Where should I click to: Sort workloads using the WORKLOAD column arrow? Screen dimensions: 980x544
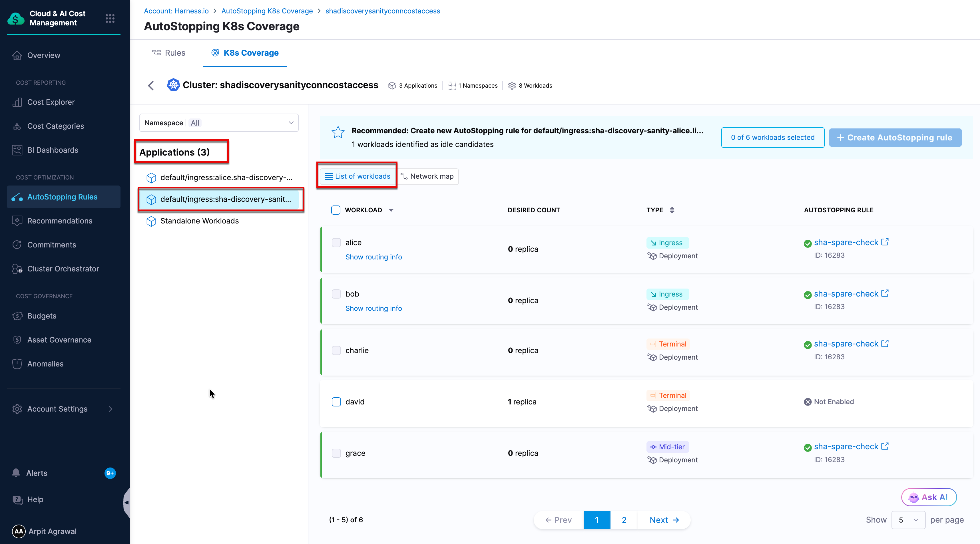(391, 210)
